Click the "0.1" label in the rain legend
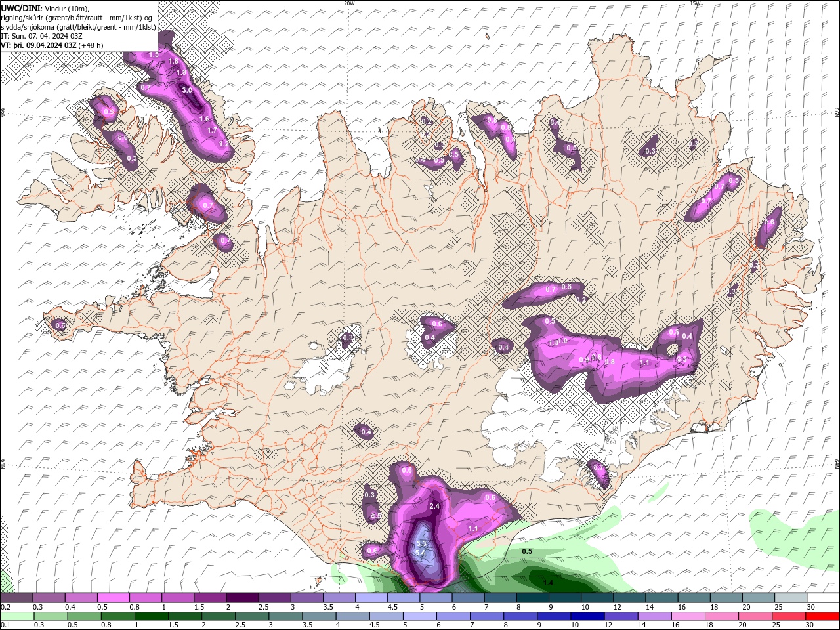 [6, 625]
